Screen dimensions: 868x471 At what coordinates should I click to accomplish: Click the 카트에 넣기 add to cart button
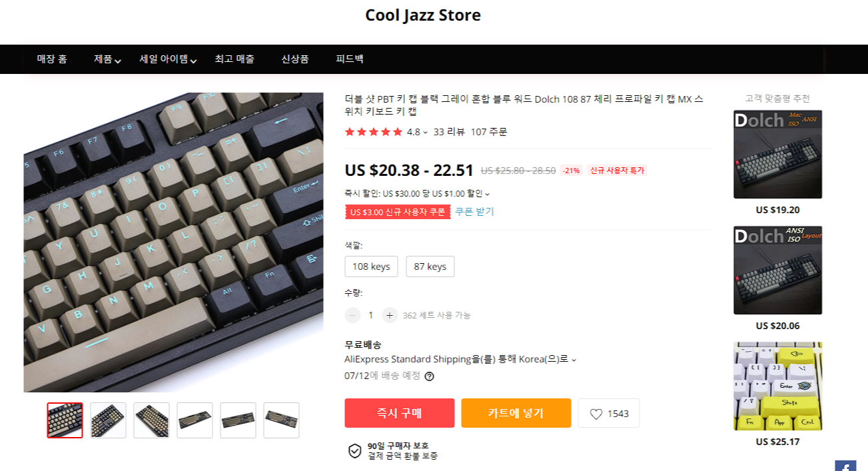click(516, 413)
